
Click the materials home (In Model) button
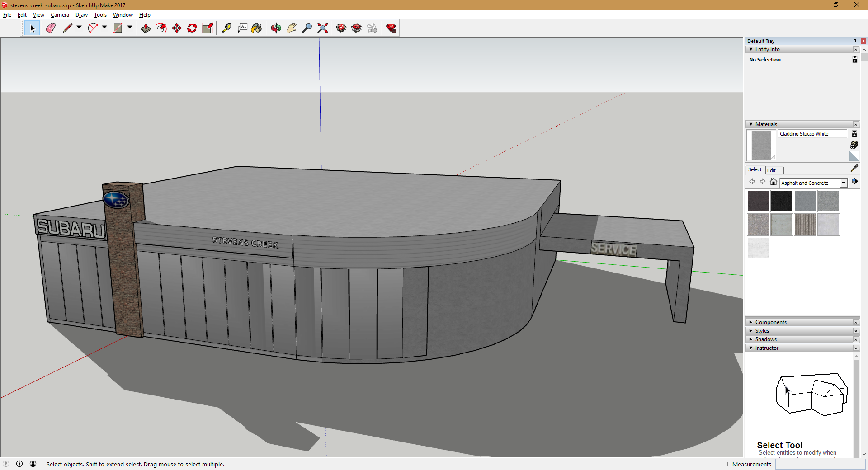tap(774, 182)
